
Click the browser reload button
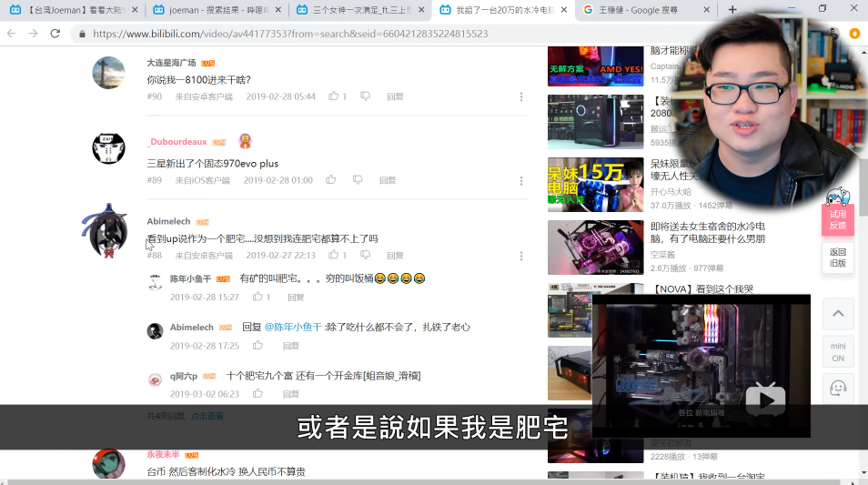pyautogui.click(x=56, y=34)
